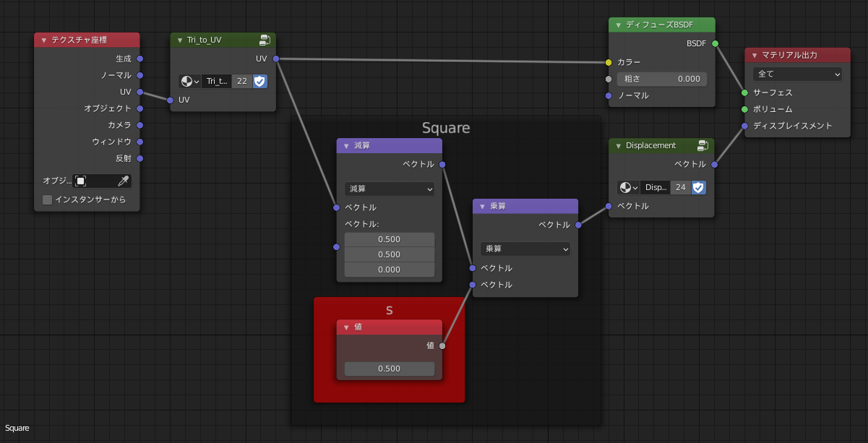The width and height of the screenshot is (868, 443).
Task: Collapse the マテリアル出力 node
Action: (x=755, y=55)
